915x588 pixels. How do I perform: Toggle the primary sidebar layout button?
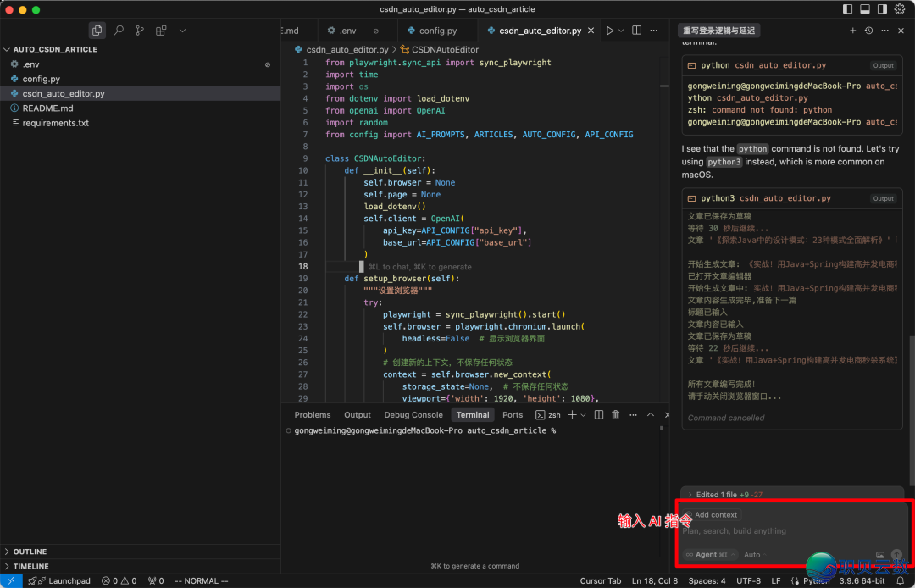click(x=848, y=9)
